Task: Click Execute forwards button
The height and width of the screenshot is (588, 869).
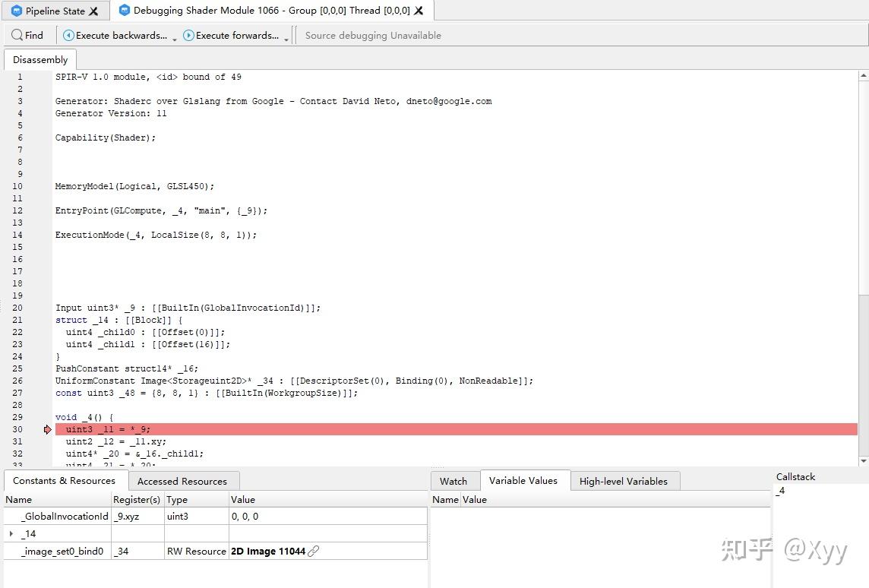Action: pos(231,36)
